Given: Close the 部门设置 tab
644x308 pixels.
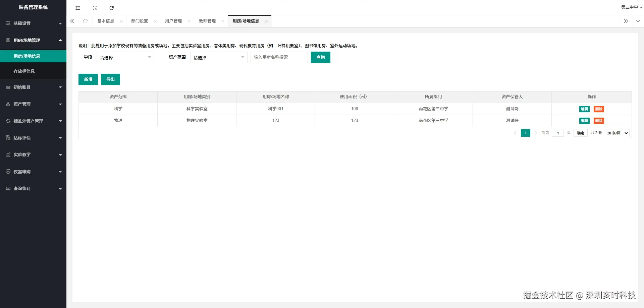Looking at the screenshot, I should (155, 21).
